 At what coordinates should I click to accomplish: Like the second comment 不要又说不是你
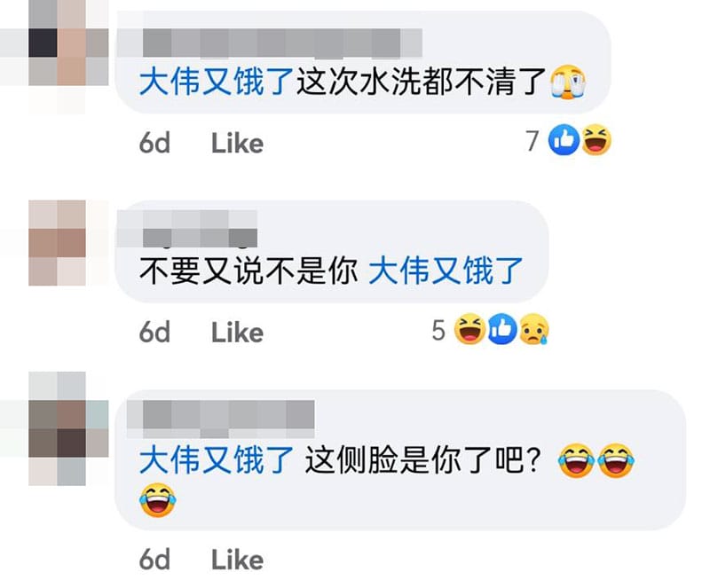(237, 333)
